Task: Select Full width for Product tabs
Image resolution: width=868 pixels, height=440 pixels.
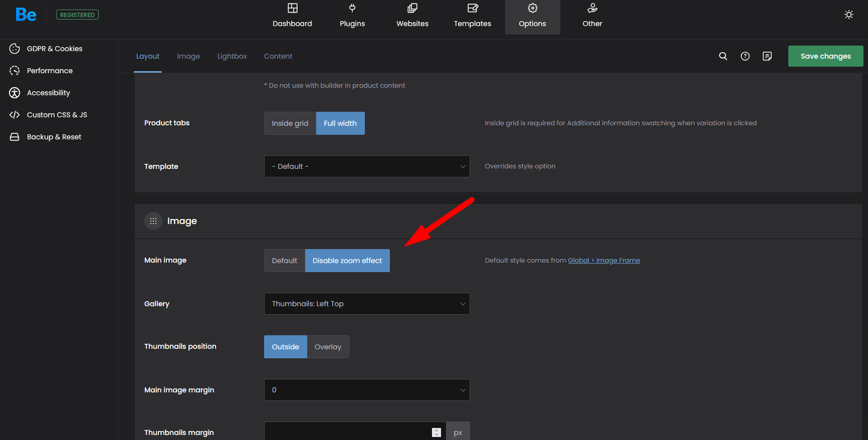Action: tap(340, 123)
